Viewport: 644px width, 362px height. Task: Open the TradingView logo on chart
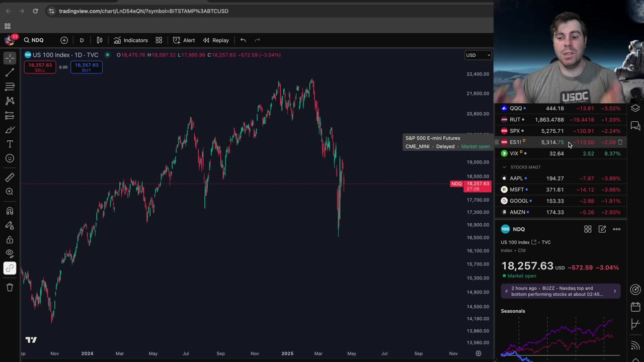tap(31, 340)
